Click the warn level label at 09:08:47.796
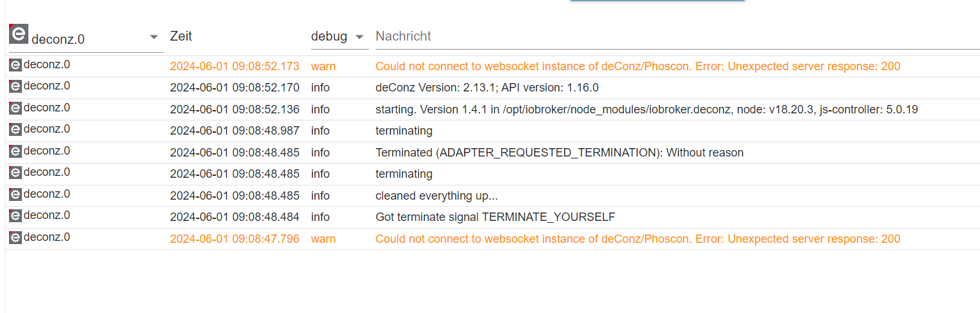Image resolution: width=980 pixels, height=313 pixels. [x=323, y=239]
